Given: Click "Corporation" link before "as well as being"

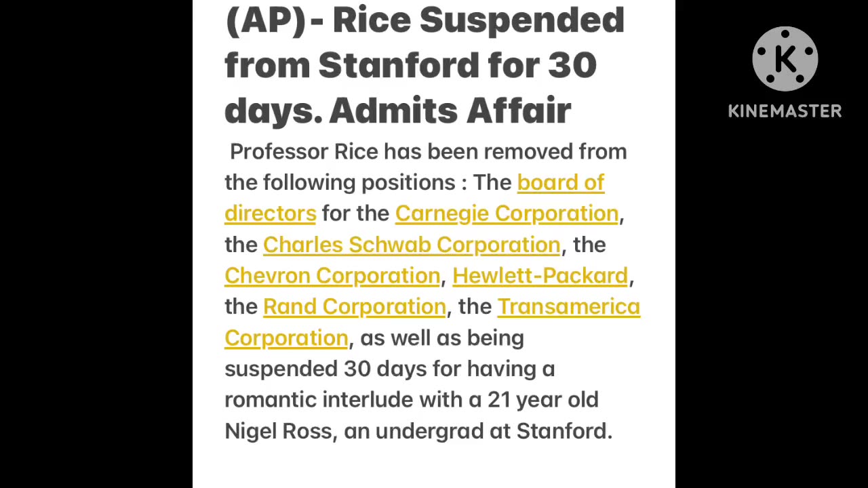Looking at the screenshot, I should click(x=286, y=338).
